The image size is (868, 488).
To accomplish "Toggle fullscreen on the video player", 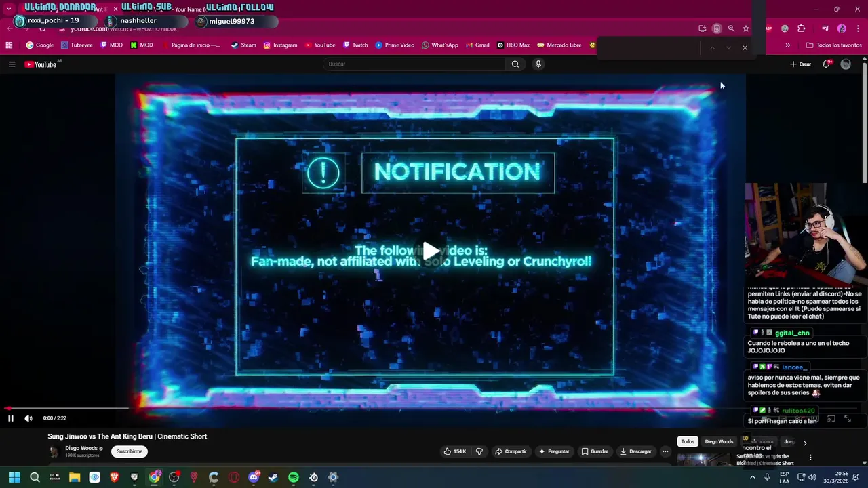I will point(847,419).
